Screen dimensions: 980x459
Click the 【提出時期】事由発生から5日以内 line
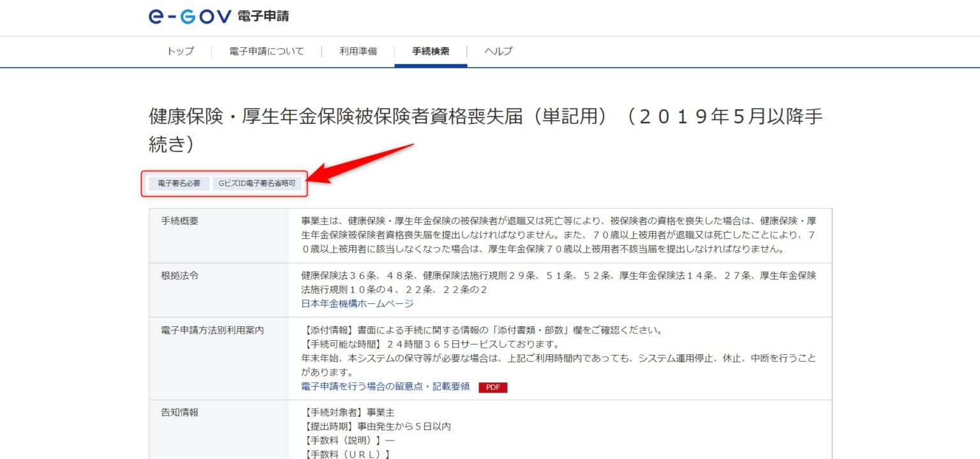(376, 426)
